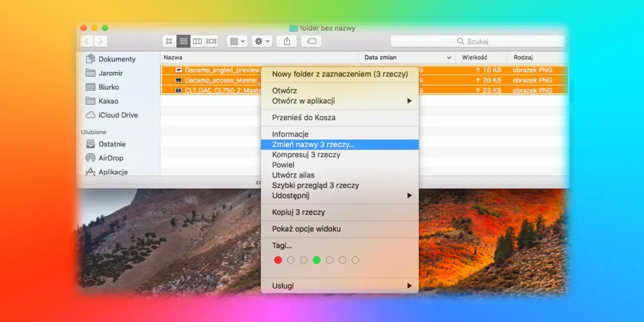Open the gear Action menu dropdown
Viewport: 644px width, 322px height.
click(x=262, y=41)
